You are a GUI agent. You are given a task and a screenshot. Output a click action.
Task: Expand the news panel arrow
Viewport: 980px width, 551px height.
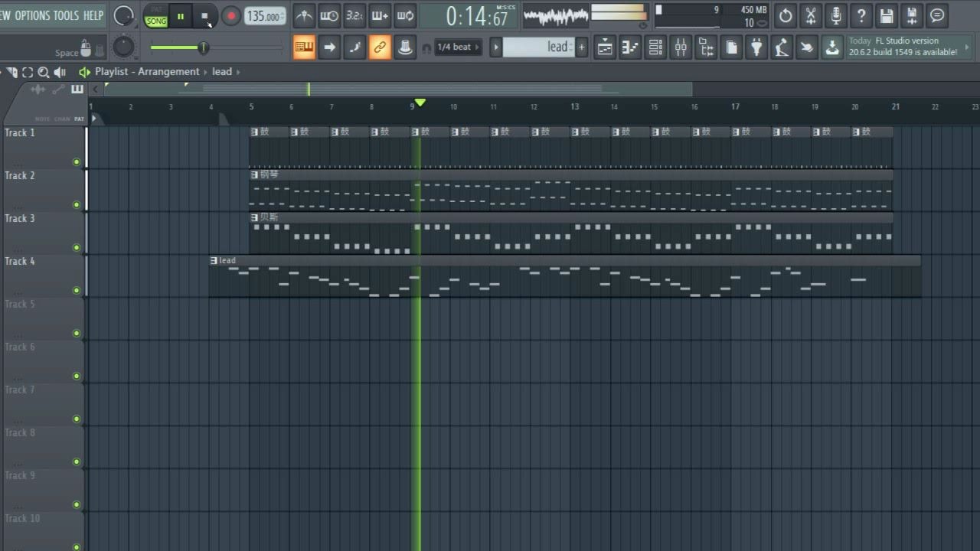967,47
